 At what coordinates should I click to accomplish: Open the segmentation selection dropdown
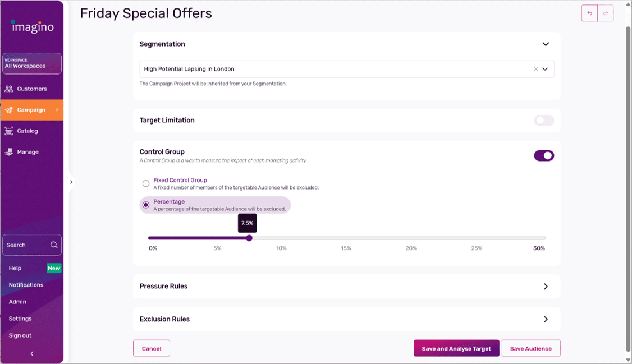(x=545, y=69)
